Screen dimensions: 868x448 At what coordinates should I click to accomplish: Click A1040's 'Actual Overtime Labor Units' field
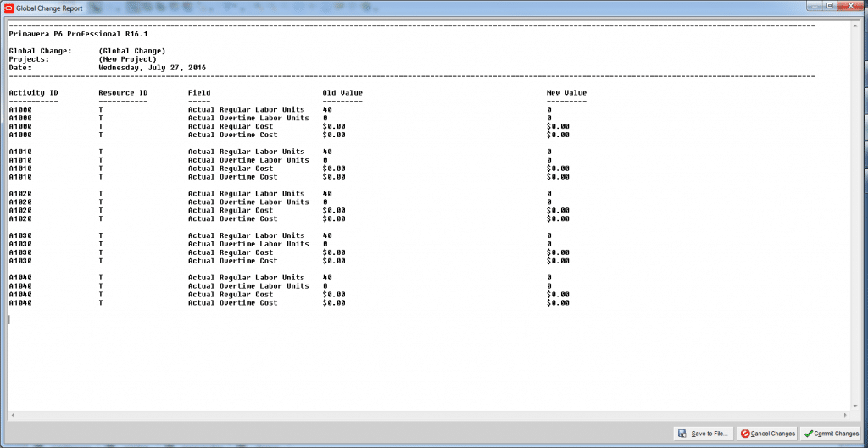[248, 286]
